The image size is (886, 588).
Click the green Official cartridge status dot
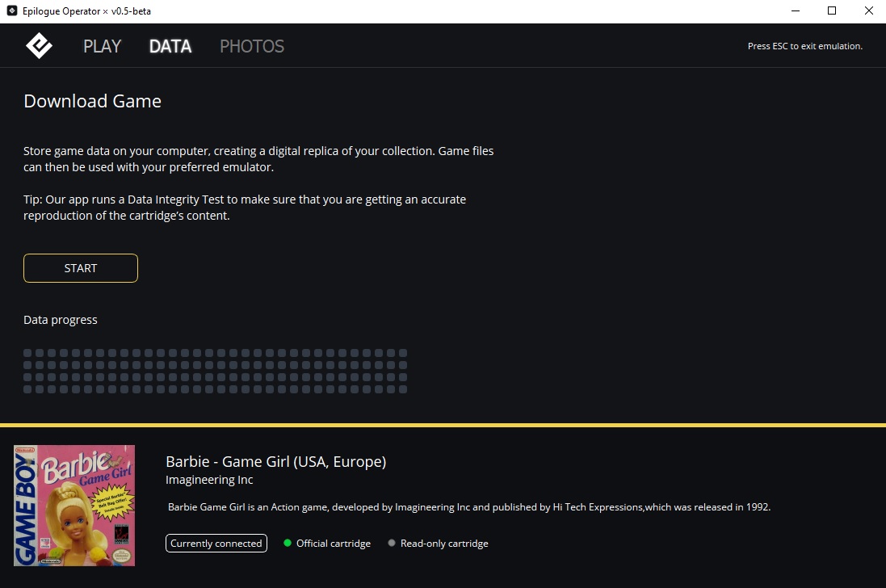point(288,544)
